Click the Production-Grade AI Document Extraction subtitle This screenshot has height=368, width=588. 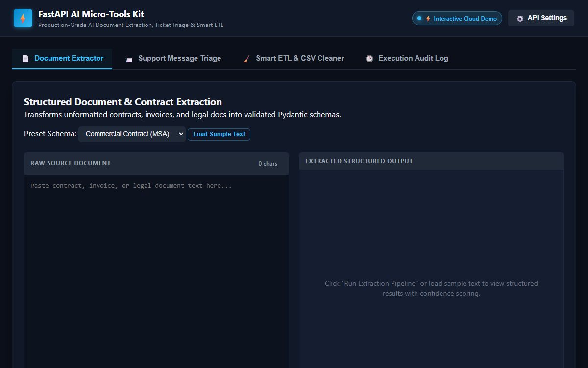[x=131, y=25]
